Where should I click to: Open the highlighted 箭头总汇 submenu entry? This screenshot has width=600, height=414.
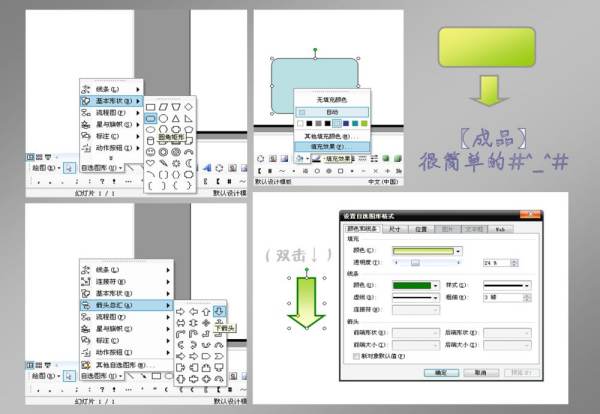[126, 305]
